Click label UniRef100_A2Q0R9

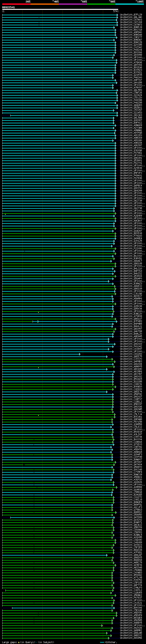point(131,216)
